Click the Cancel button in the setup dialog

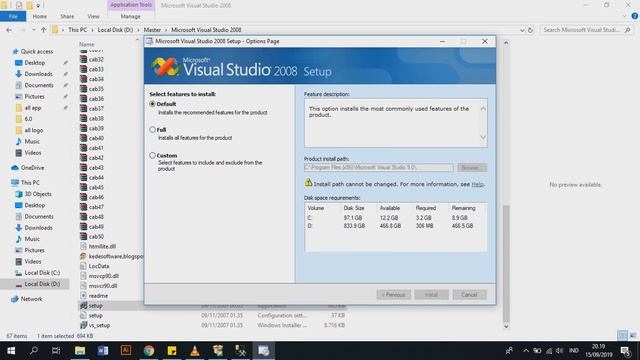click(469, 295)
